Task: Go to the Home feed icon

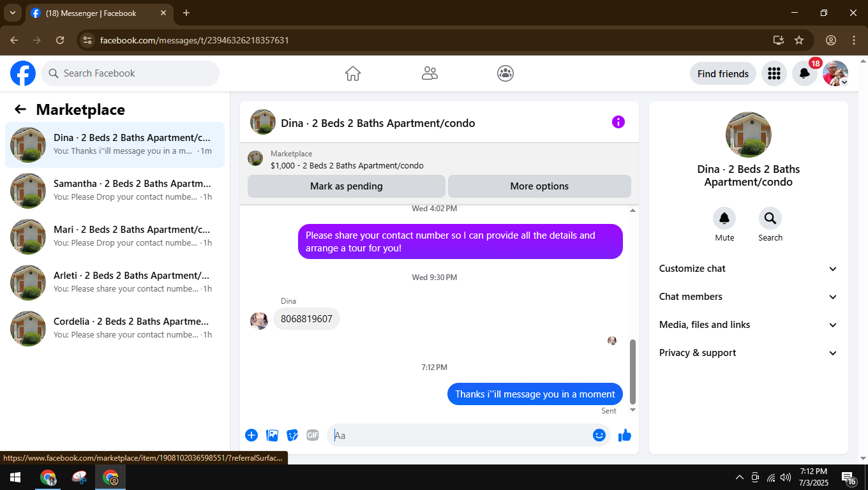Action: click(x=353, y=73)
